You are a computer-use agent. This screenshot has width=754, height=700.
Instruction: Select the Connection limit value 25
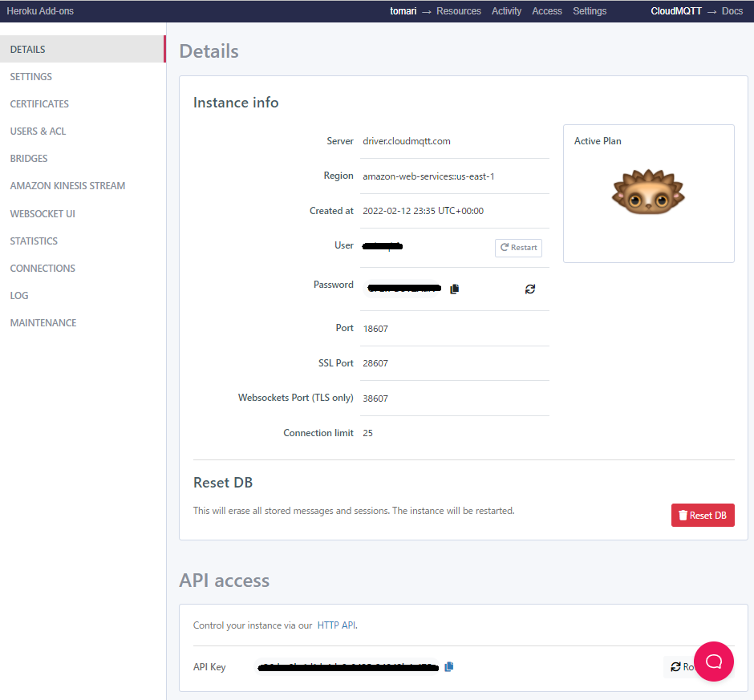(368, 433)
